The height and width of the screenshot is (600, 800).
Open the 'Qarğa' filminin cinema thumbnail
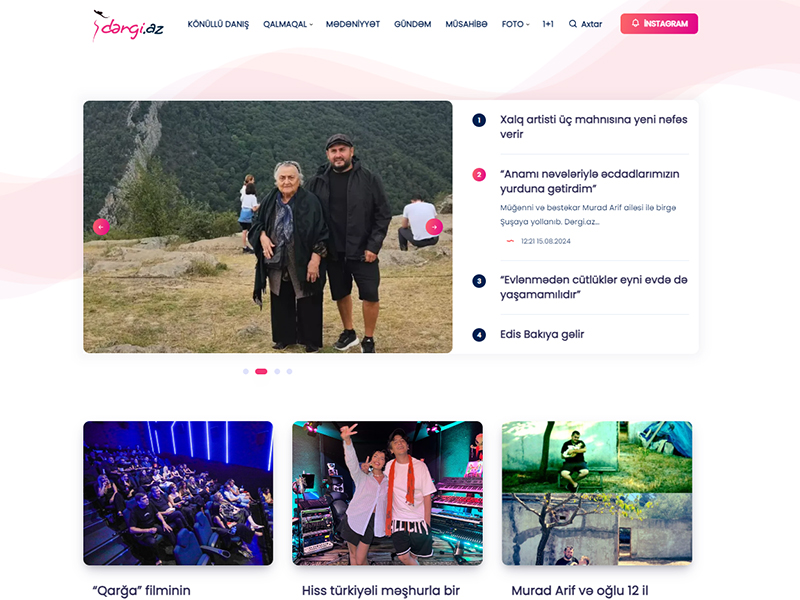(x=178, y=493)
